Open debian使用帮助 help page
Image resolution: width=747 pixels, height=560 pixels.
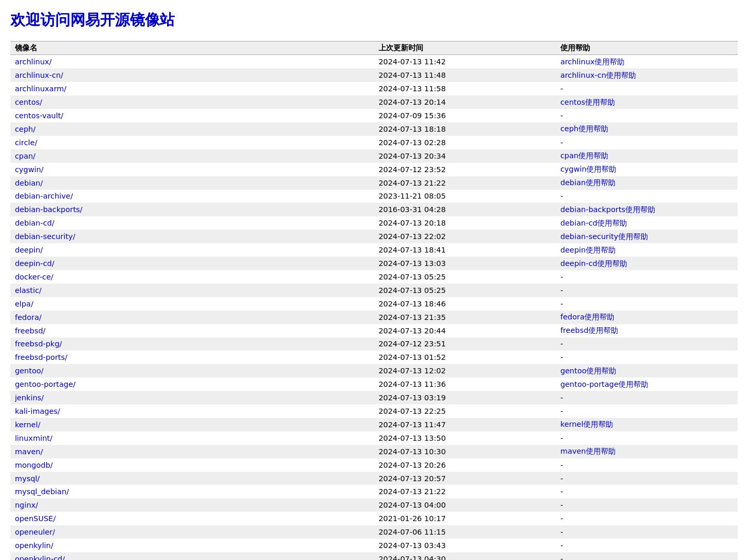pos(588,183)
